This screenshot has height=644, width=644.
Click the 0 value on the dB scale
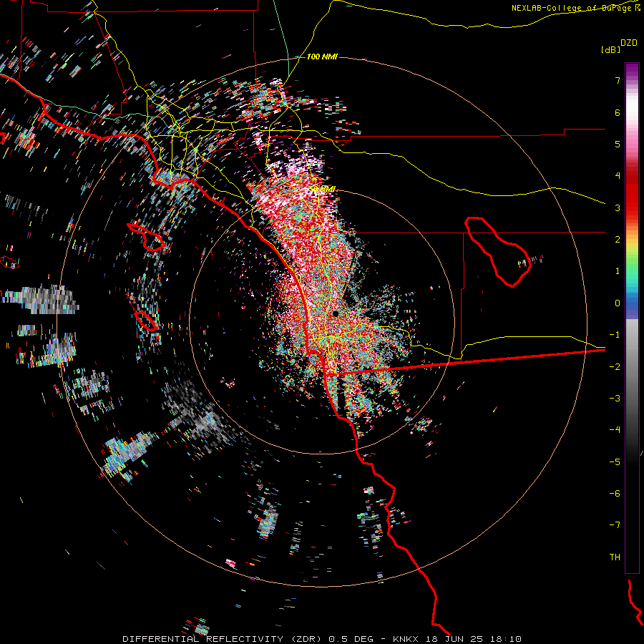(618, 303)
